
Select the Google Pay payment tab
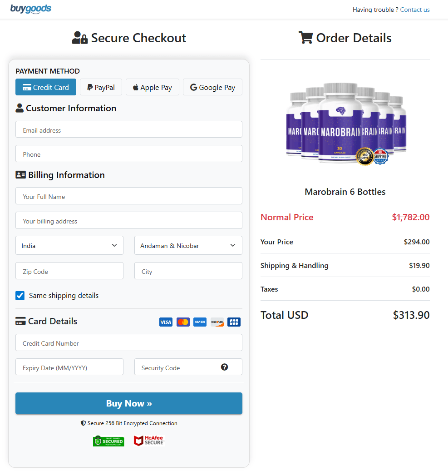[212, 87]
